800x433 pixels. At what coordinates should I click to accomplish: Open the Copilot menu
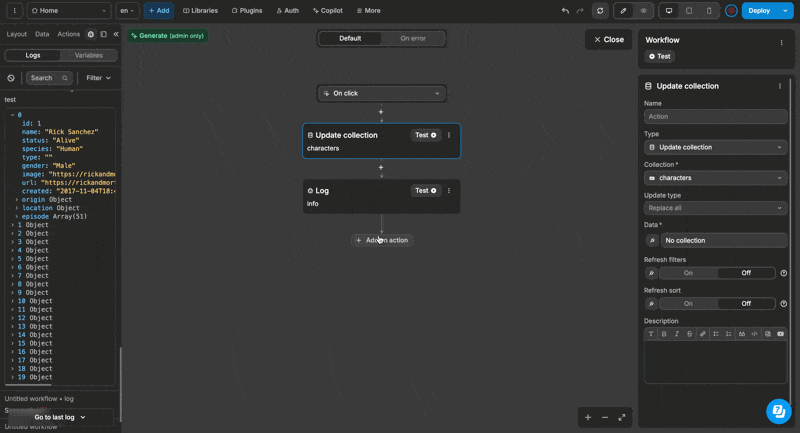point(328,11)
